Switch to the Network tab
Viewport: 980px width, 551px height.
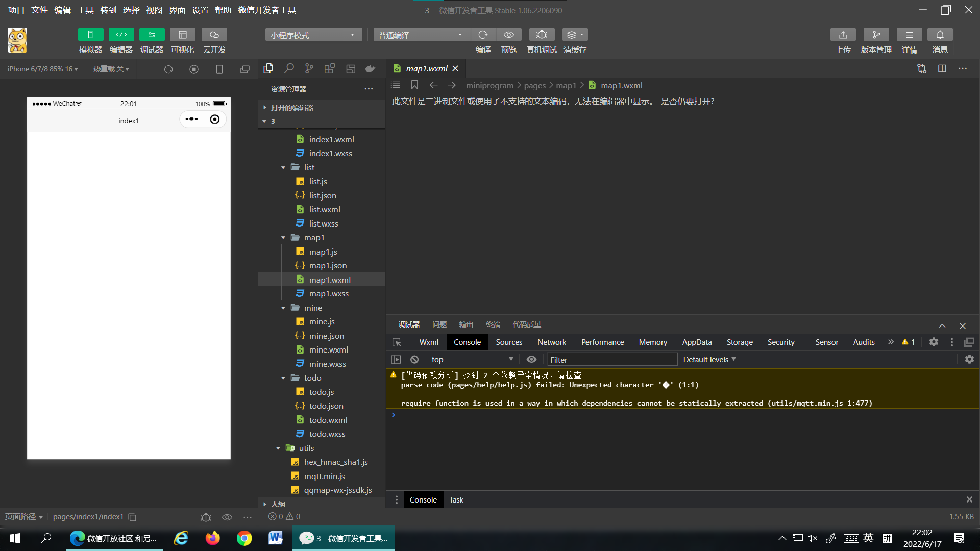point(551,342)
